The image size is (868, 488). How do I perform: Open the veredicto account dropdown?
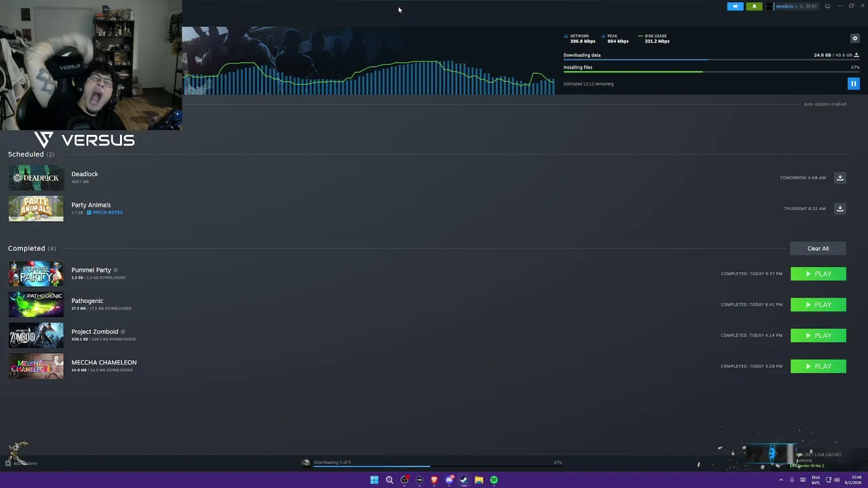click(792, 6)
